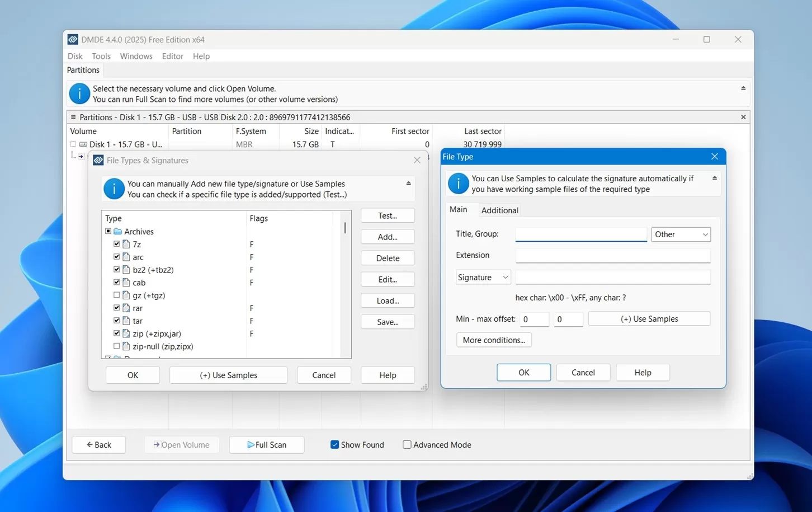Click the DMDE logo icon in title bar

click(x=72, y=39)
